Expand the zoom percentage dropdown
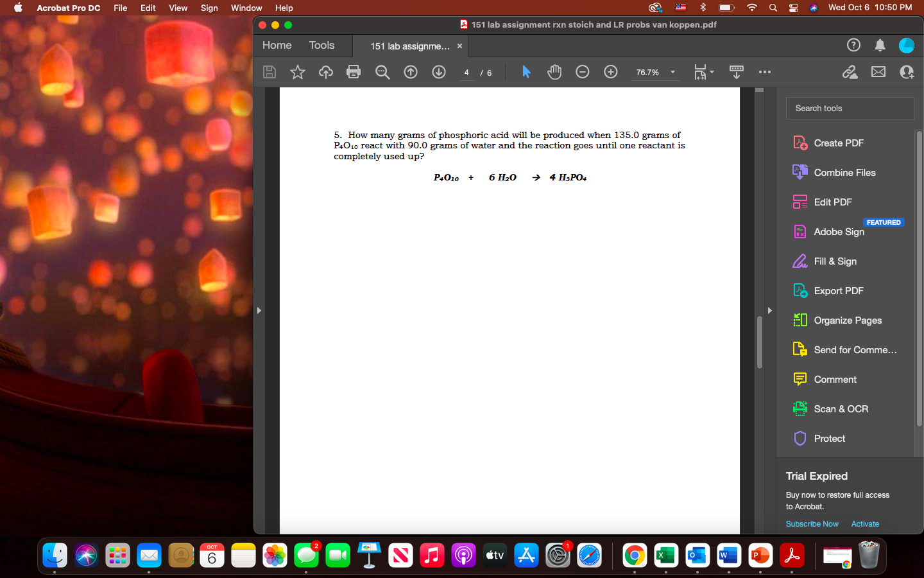The image size is (924, 578). click(x=672, y=72)
